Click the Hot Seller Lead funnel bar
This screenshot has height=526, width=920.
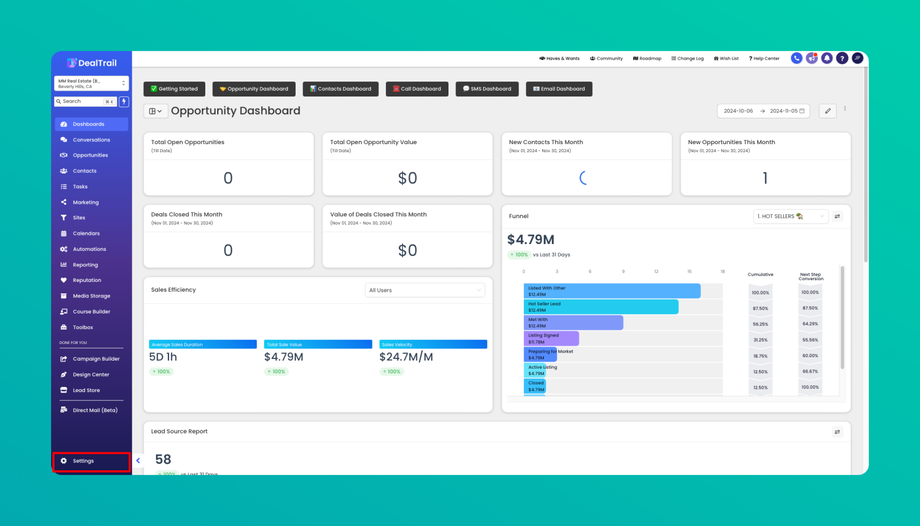point(601,306)
